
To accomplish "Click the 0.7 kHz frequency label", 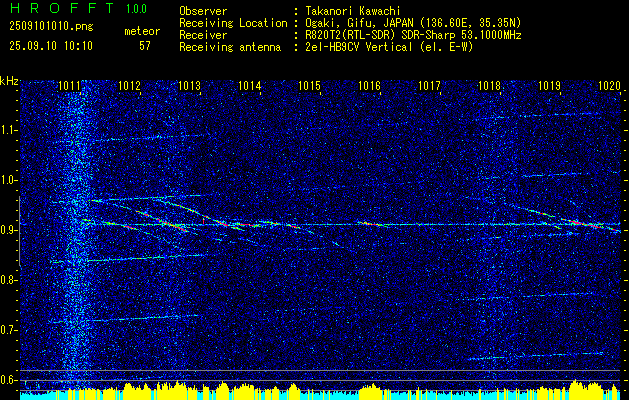I will (9, 330).
